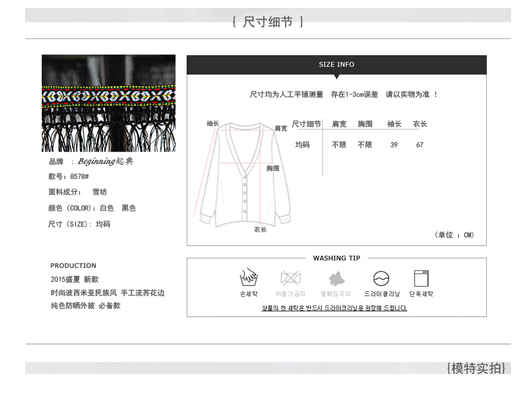Click the 单位 CM unit note
The height and width of the screenshot is (403, 532).
[x=454, y=235]
